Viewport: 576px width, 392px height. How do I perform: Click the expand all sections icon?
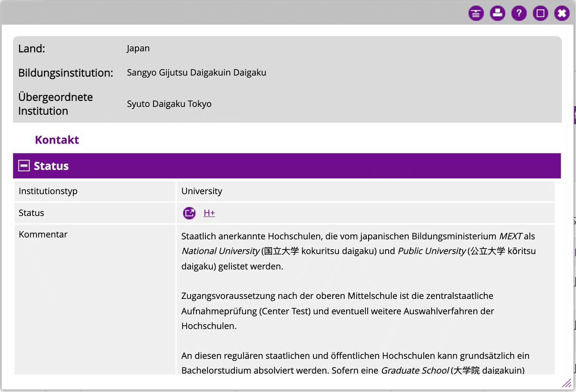476,13
